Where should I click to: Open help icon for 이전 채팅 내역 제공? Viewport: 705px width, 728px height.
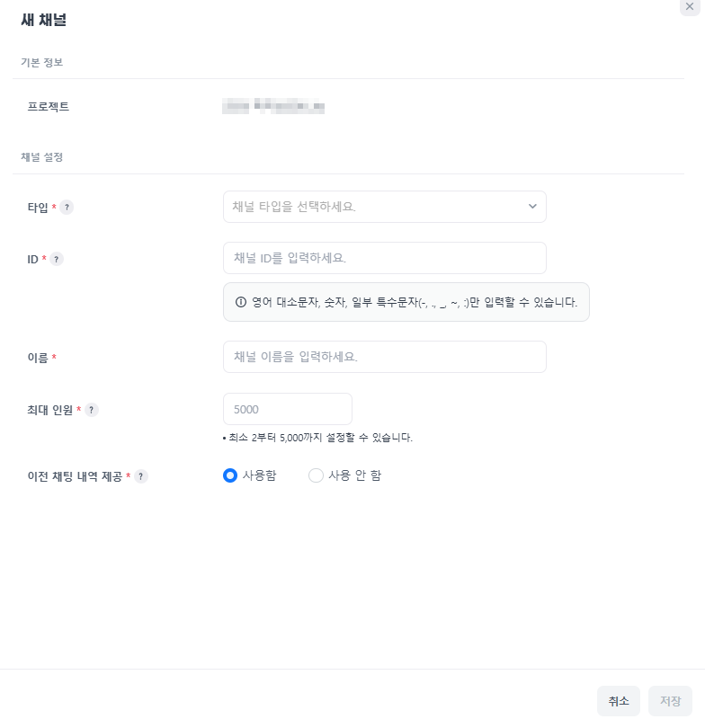point(141,476)
